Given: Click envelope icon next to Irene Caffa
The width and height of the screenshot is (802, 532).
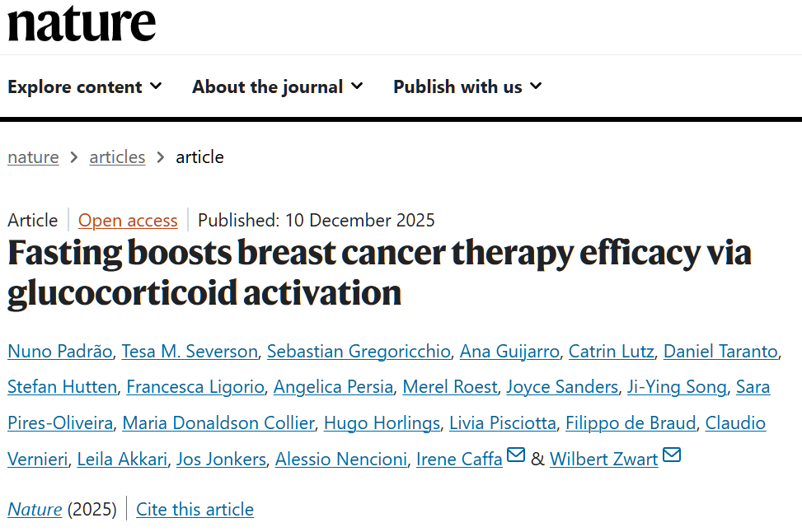Looking at the screenshot, I should 516,455.
